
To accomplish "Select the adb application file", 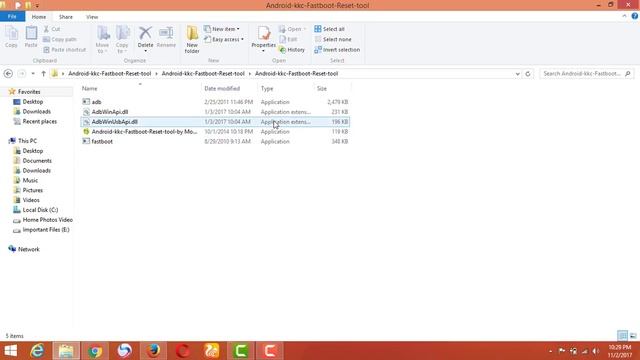I will pyautogui.click(x=215, y=102).
